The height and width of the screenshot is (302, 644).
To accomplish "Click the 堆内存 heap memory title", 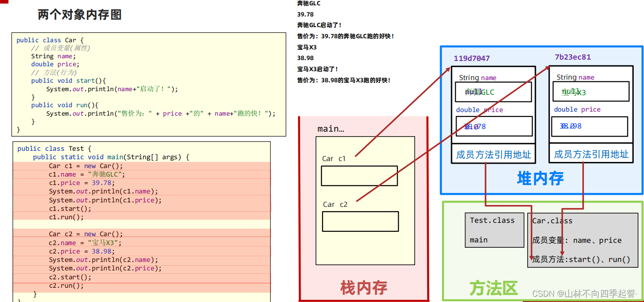I will tap(540, 178).
